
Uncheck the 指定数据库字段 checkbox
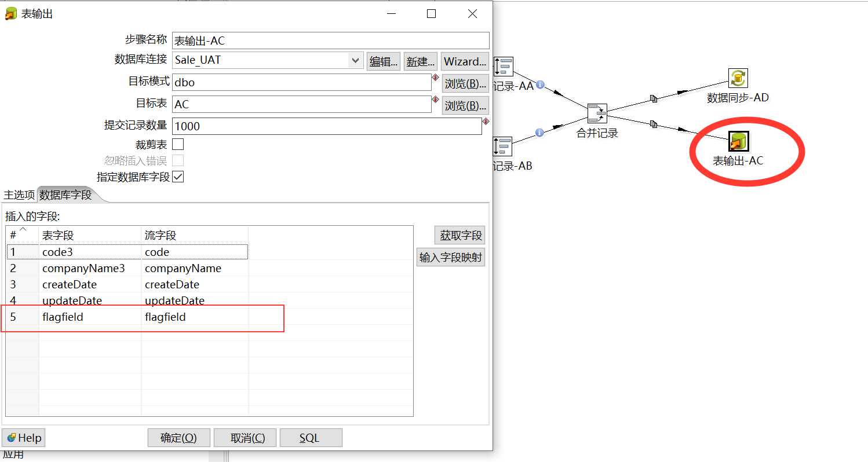point(178,177)
